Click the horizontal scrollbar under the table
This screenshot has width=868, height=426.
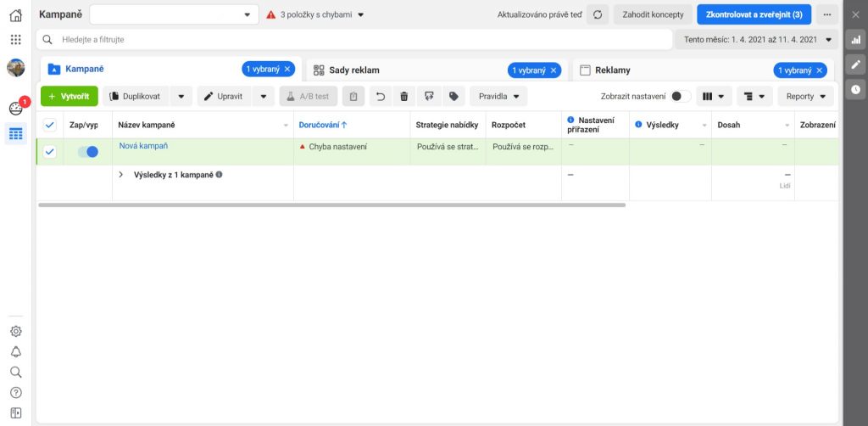point(331,205)
